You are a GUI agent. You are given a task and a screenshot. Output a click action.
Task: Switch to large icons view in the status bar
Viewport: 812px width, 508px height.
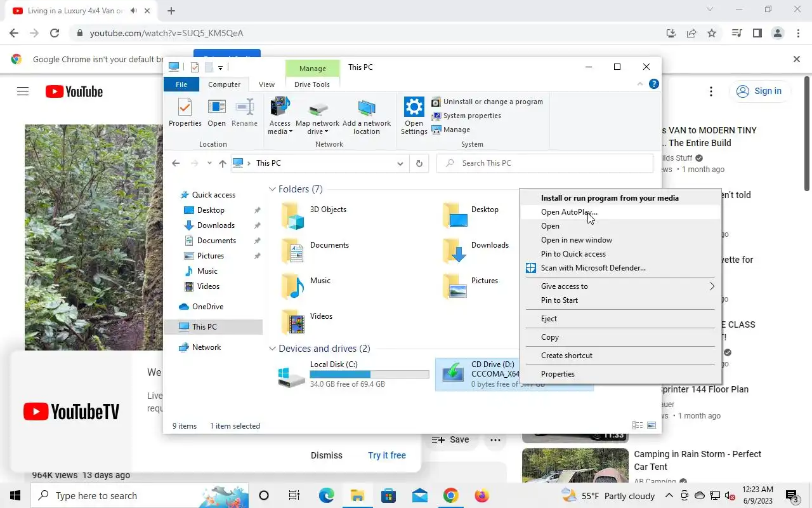(652, 425)
